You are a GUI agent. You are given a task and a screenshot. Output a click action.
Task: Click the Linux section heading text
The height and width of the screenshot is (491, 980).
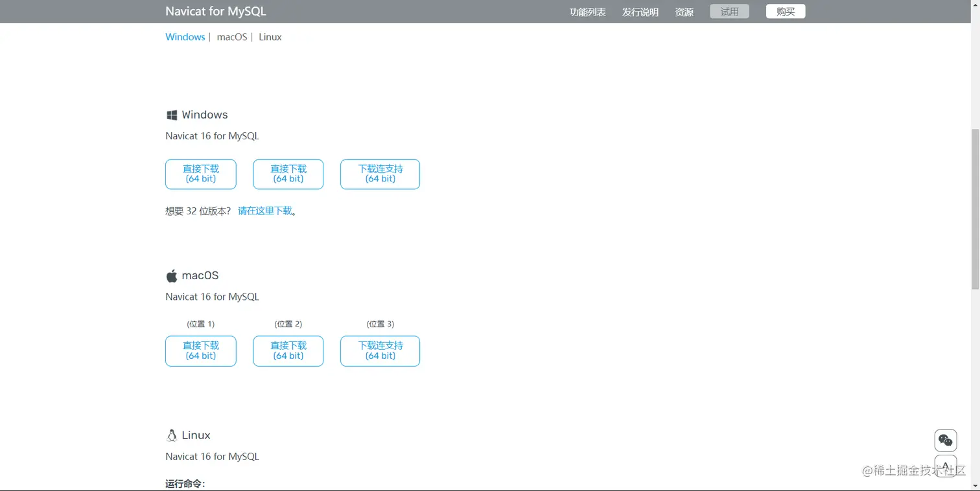coord(196,435)
